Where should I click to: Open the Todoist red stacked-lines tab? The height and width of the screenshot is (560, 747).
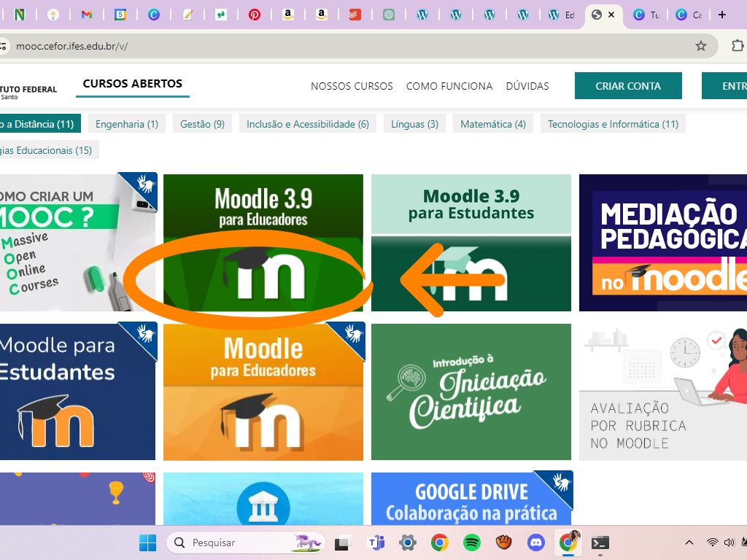(355, 15)
